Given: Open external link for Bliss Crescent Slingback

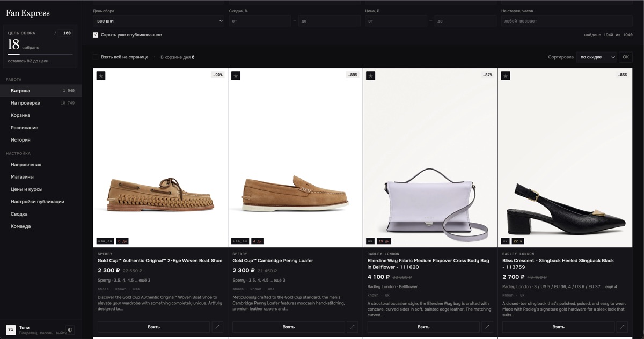Looking at the screenshot, I should pyautogui.click(x=622, y=327).
